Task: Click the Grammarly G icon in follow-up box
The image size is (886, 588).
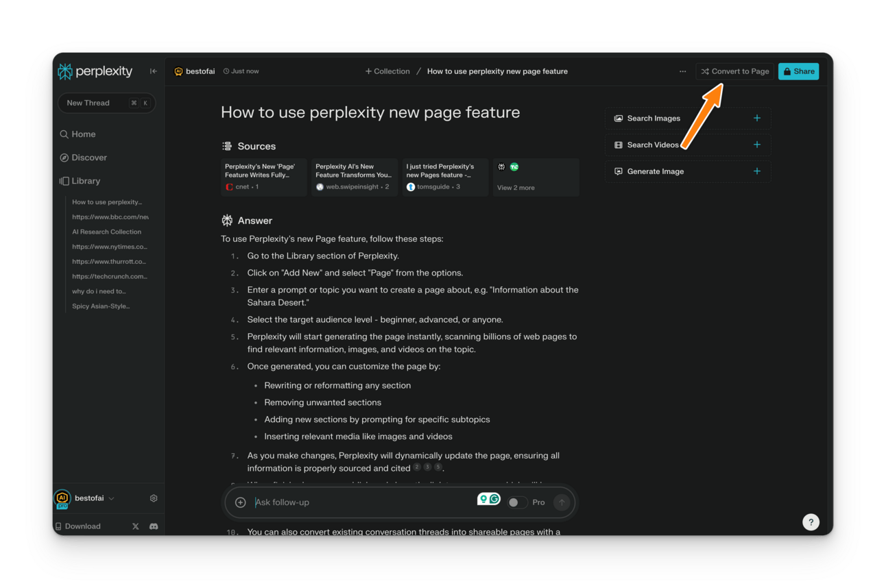Action: [x=494, y=499]
